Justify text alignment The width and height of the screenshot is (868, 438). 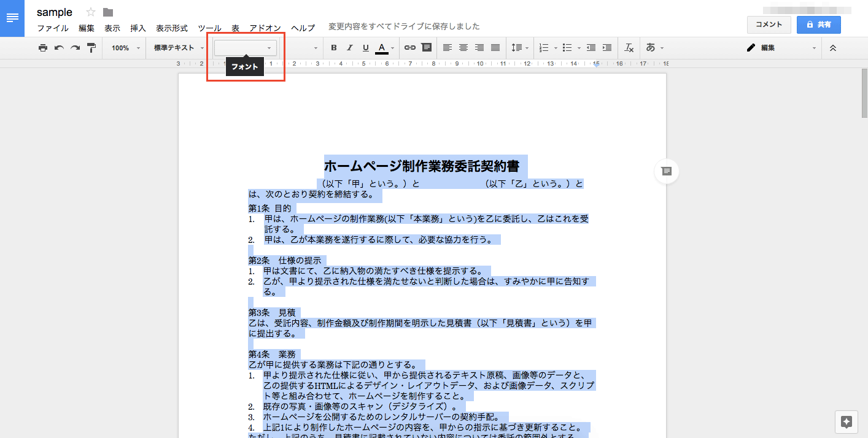coord(495,48)
